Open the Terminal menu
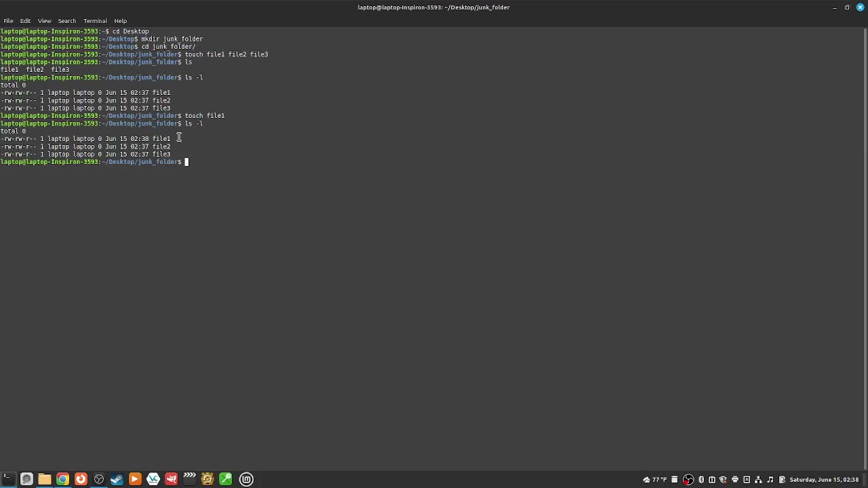This screenshot has width=868, height=488. pos(95,21)
